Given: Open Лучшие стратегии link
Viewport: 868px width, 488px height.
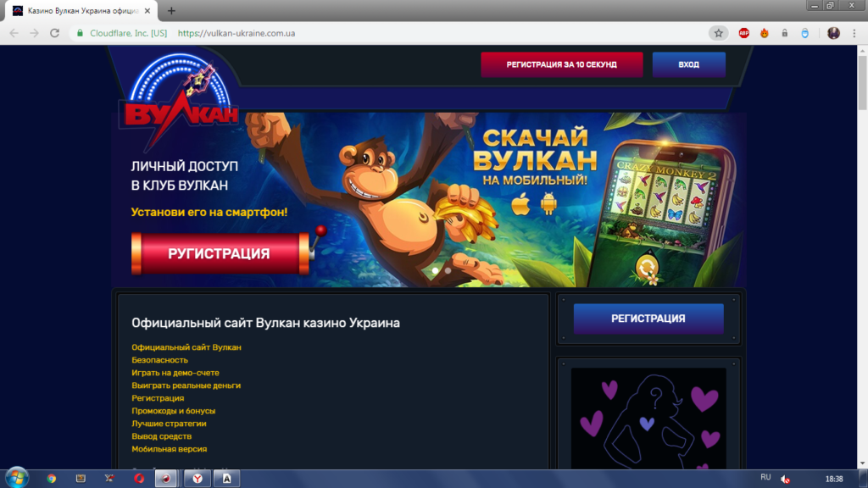Looking at the screenshot, I should 169,424.
